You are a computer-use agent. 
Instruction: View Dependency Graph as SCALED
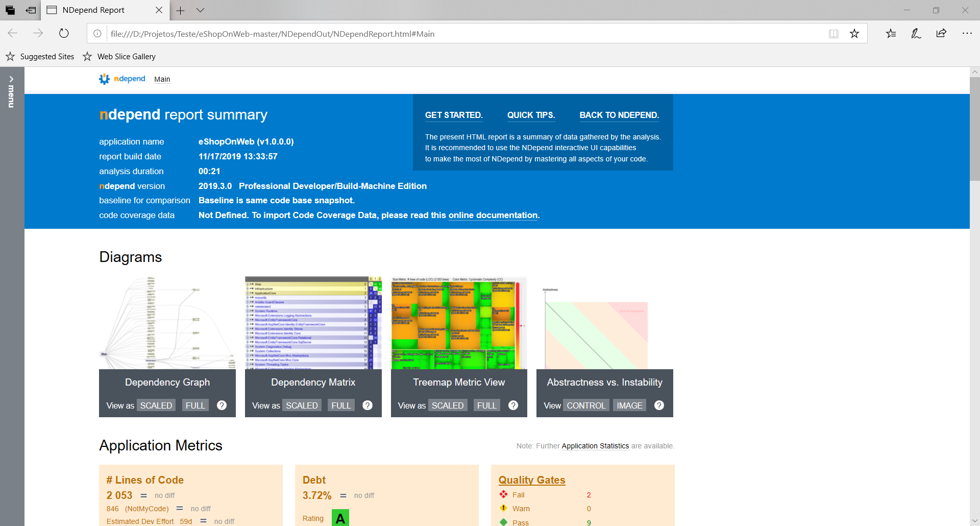click(x=156, y=405)
